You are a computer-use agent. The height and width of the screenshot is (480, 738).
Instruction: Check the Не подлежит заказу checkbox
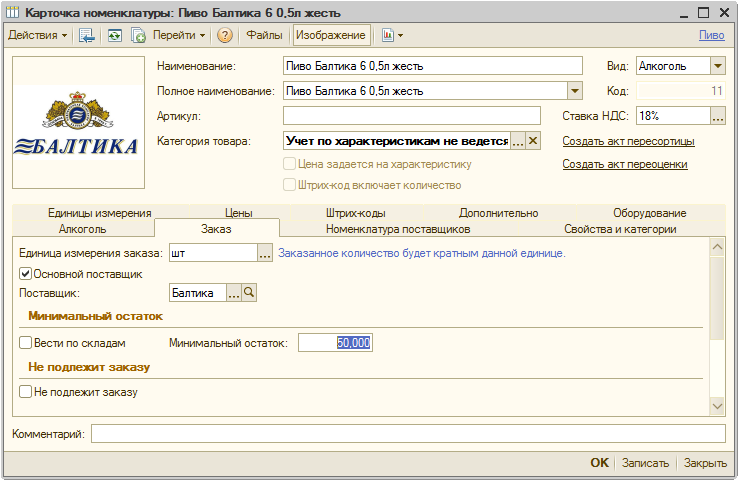25,392
